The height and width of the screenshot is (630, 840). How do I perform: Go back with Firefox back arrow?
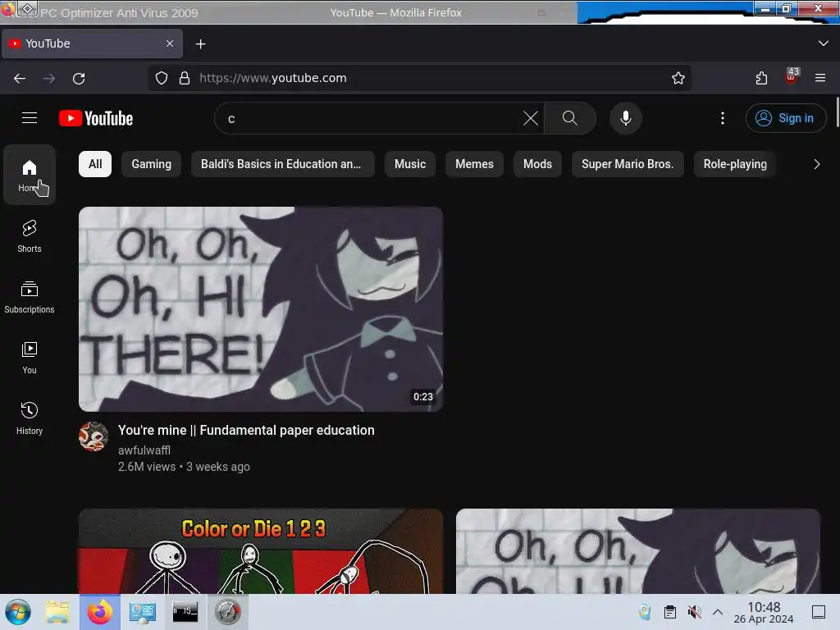[x=20, y=78]
